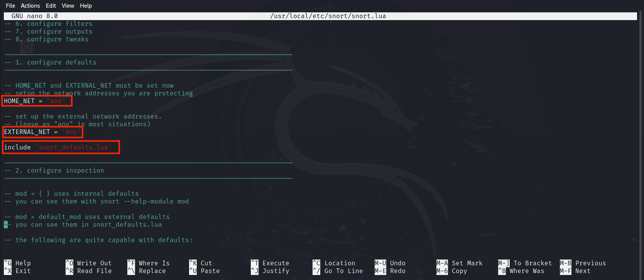Click the Read File shortcut ^R

click(89, 271)
